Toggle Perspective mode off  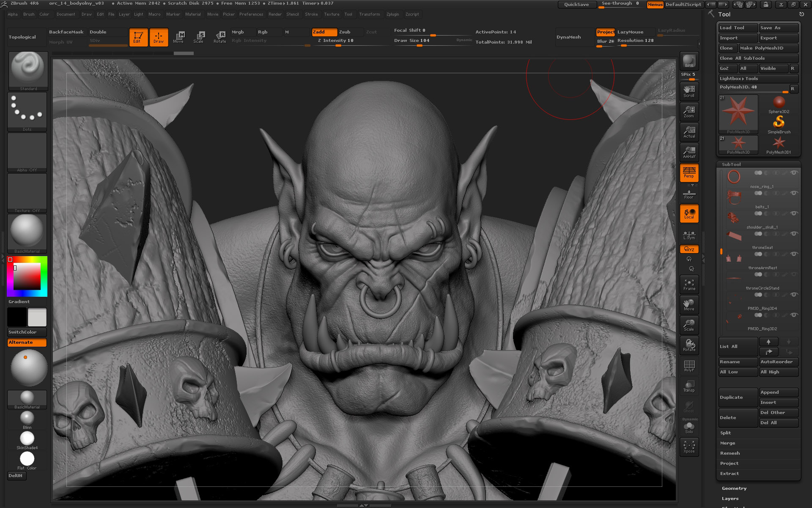click(689, 173)
